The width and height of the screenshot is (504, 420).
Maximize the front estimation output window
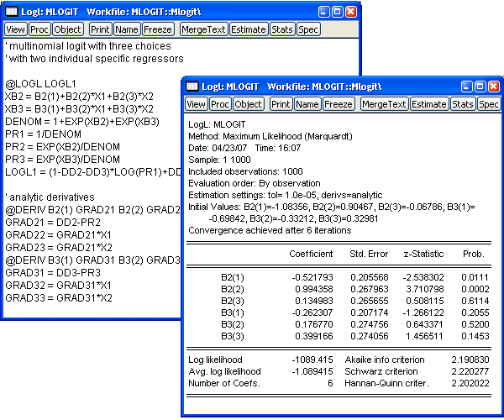tap(478, 87)
